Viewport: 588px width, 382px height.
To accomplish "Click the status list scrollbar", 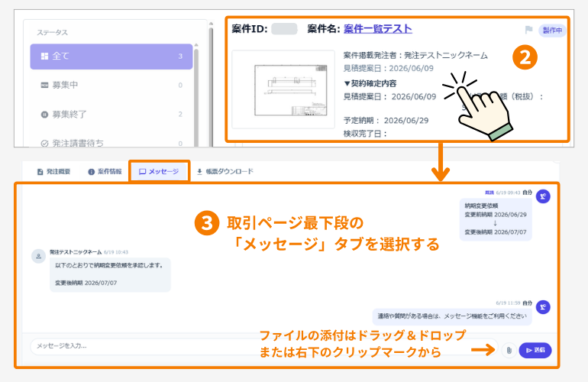I will point(196,94).
